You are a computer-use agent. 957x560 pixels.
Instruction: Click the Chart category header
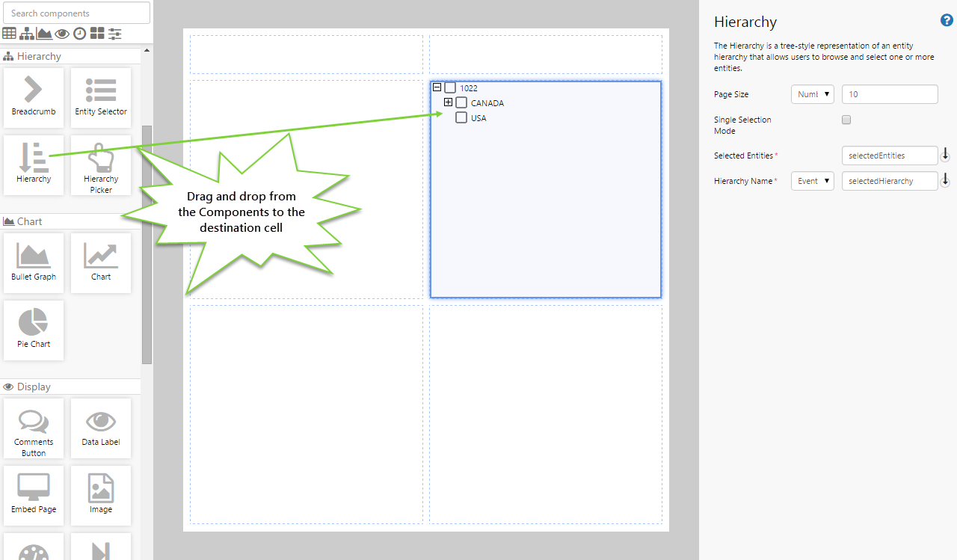coord(30,221)
